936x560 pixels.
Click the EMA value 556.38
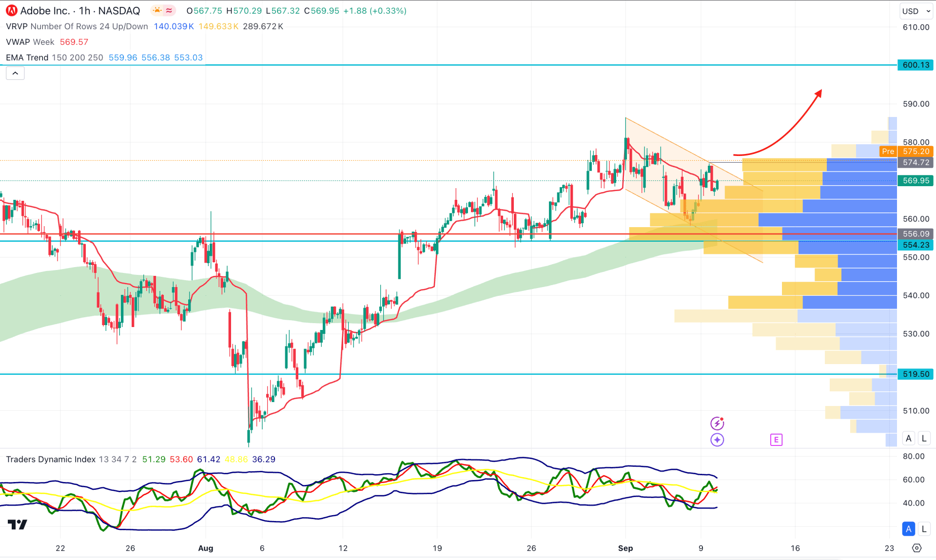pyautogui.click(x=156, y=58)
